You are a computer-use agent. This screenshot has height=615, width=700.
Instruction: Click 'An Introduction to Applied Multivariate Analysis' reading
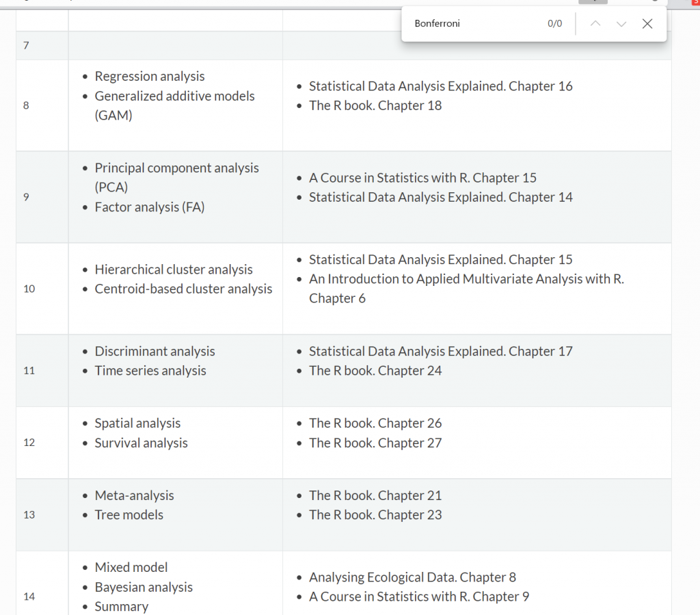tap(466, 279)
